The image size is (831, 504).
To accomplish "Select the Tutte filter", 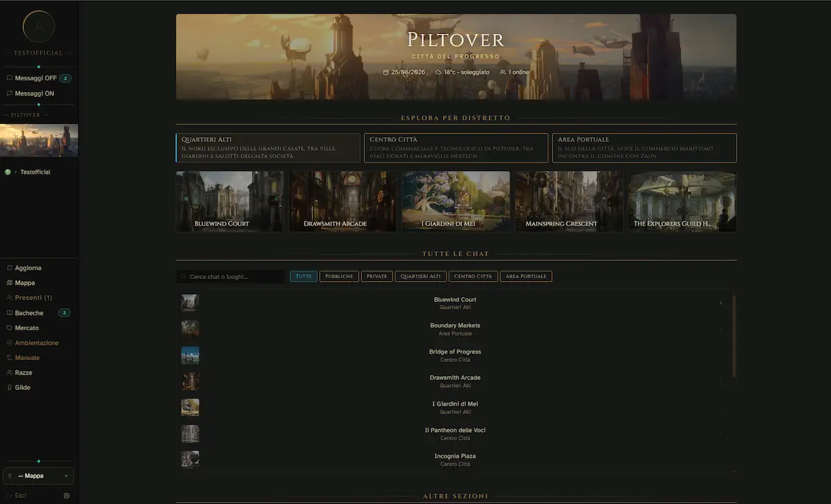I will point(303,276).
